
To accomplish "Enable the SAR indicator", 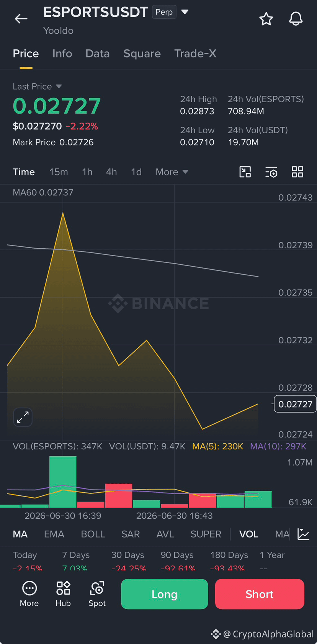I will (x=131, y=534).
